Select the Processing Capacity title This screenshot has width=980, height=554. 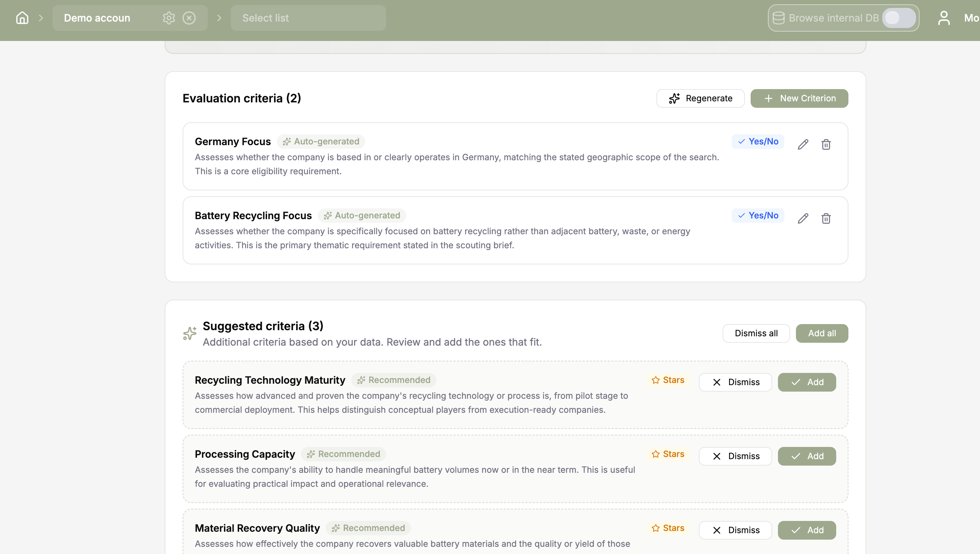click(x=245, y=454)
